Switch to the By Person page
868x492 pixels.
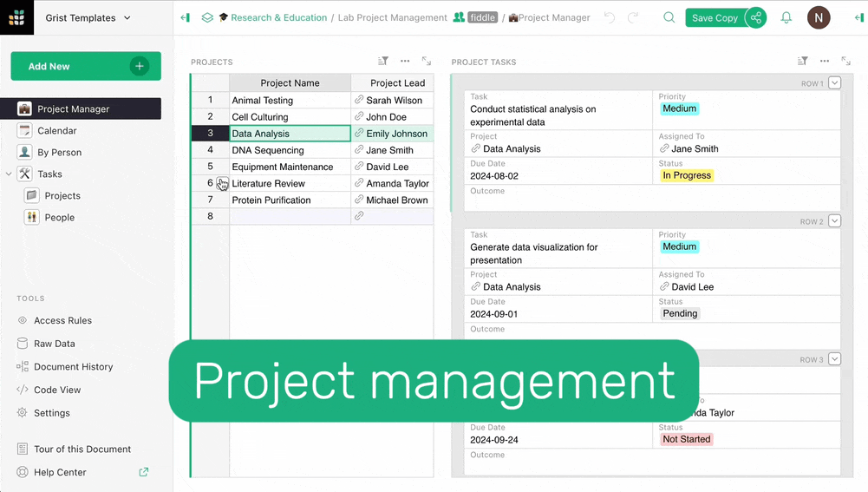[x=59, y=153]
